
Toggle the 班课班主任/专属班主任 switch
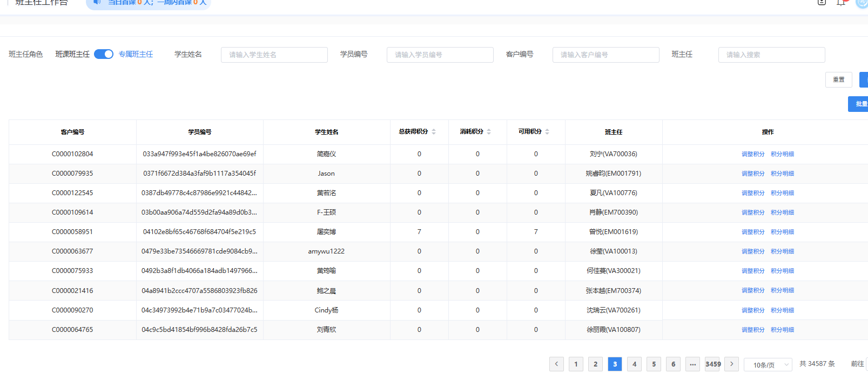click(x=104, y=54)
